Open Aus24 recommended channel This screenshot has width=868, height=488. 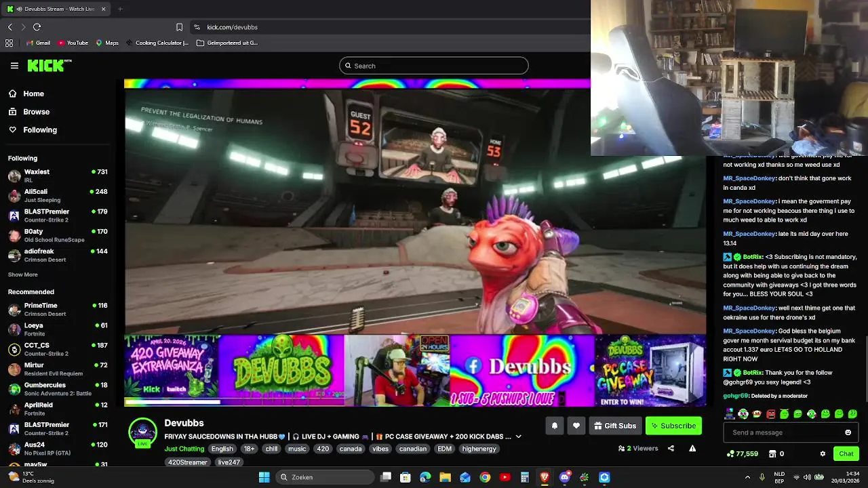[58, 449]
